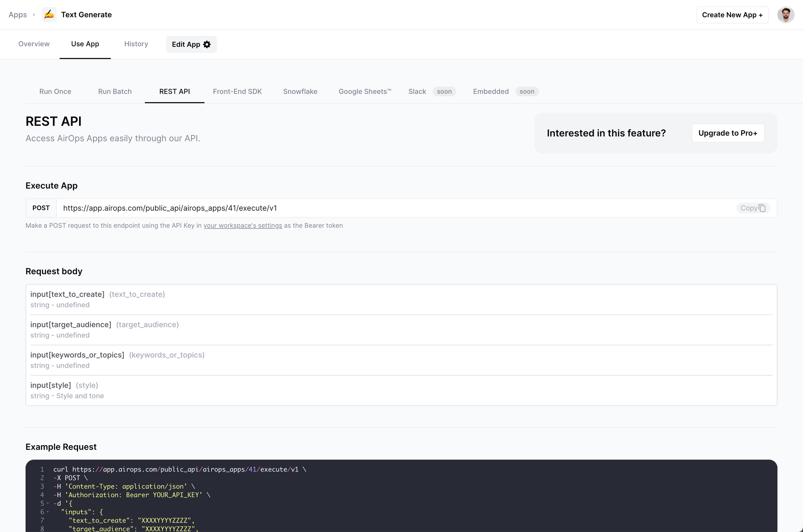Collapse the curl request at line 5
Screen dimensions: 803x532
47,503
